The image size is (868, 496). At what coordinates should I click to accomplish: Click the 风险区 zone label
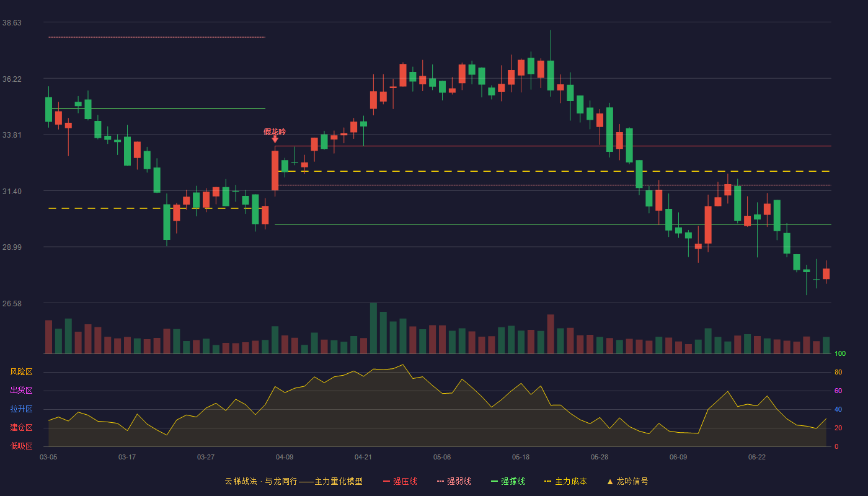pos(21,372)
